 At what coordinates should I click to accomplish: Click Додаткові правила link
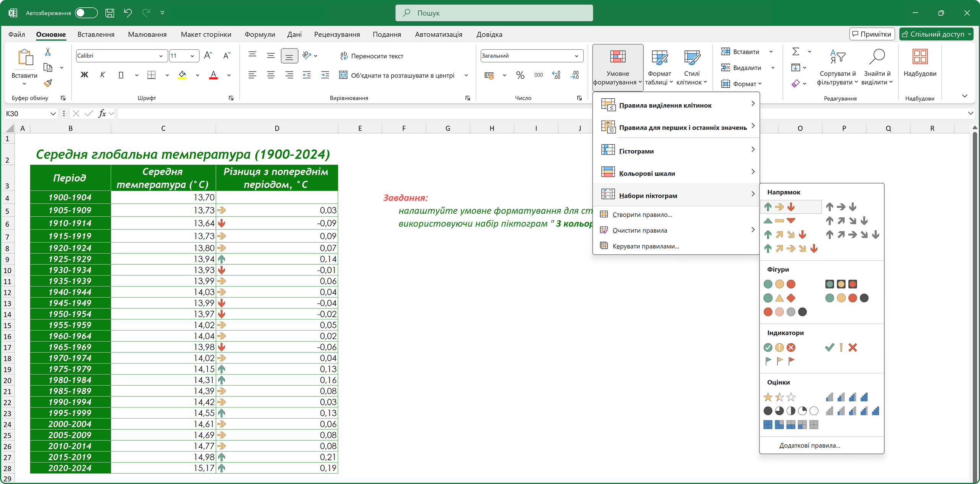[809, 445]
